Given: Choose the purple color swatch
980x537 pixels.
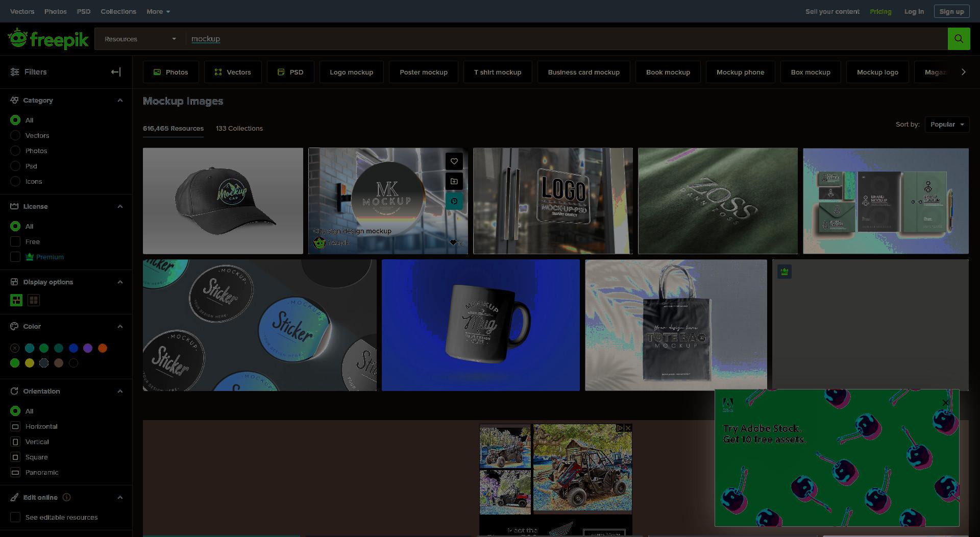Looking at the screenshot, I should [x=88, y=348].
